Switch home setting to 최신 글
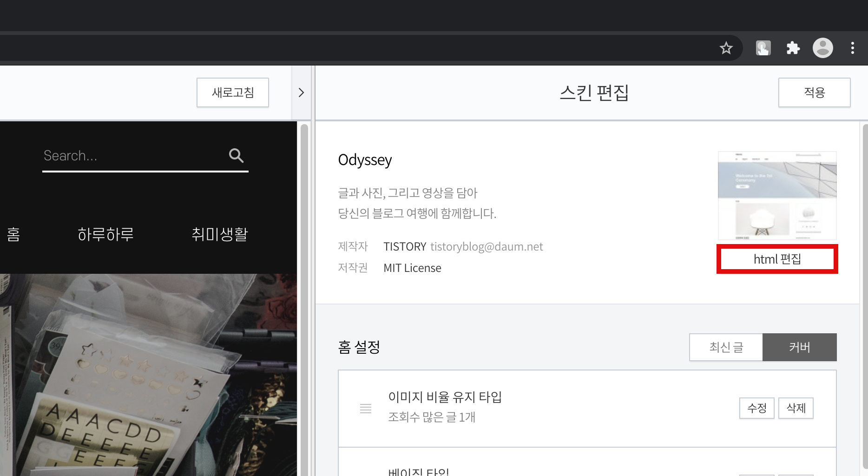The width and height of the screenshot is (868, 476). coord(726,347)
